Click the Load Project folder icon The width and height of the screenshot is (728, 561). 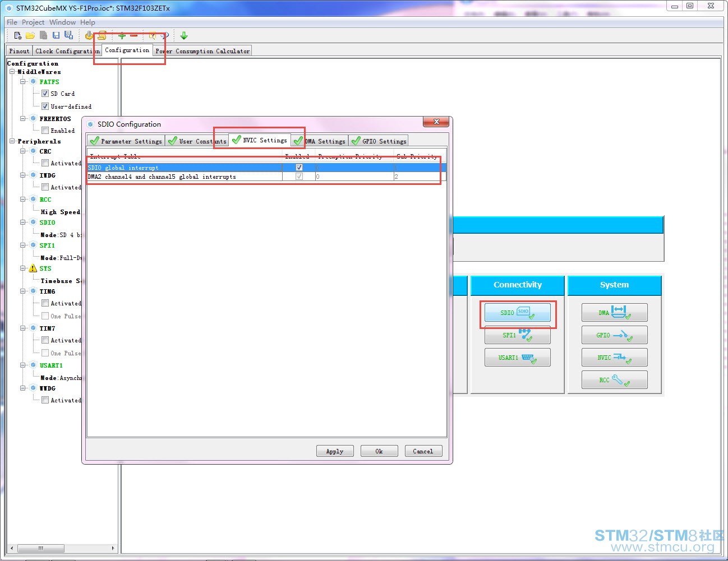pyautogui.click(x=30, y=36)
